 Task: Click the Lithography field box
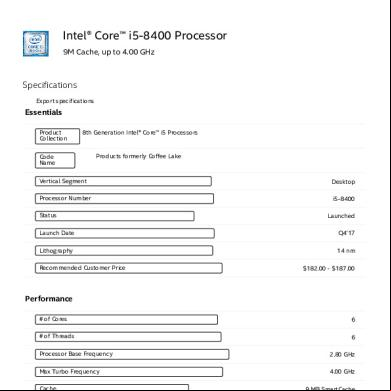(x=124, y=251)
